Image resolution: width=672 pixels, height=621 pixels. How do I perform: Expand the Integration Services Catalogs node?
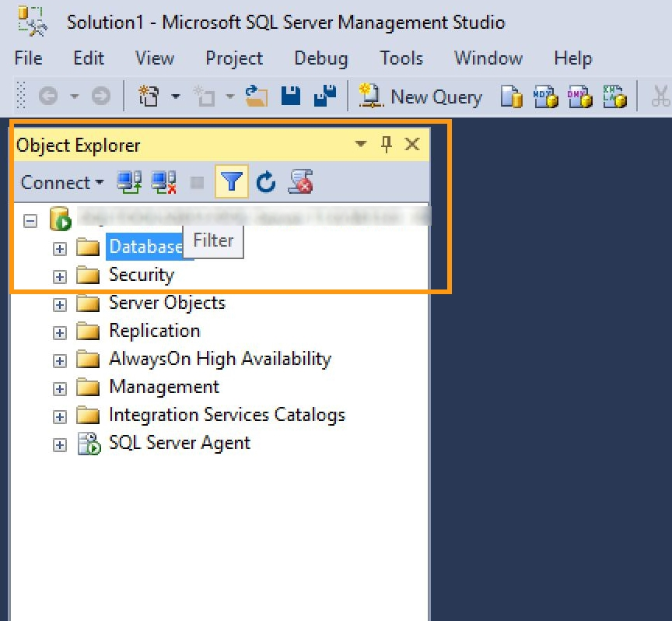pyautogui.click(x=60, y=417)
